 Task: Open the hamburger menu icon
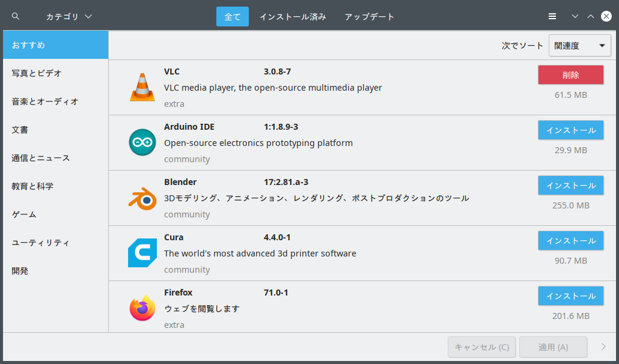[x=552, y=16]
